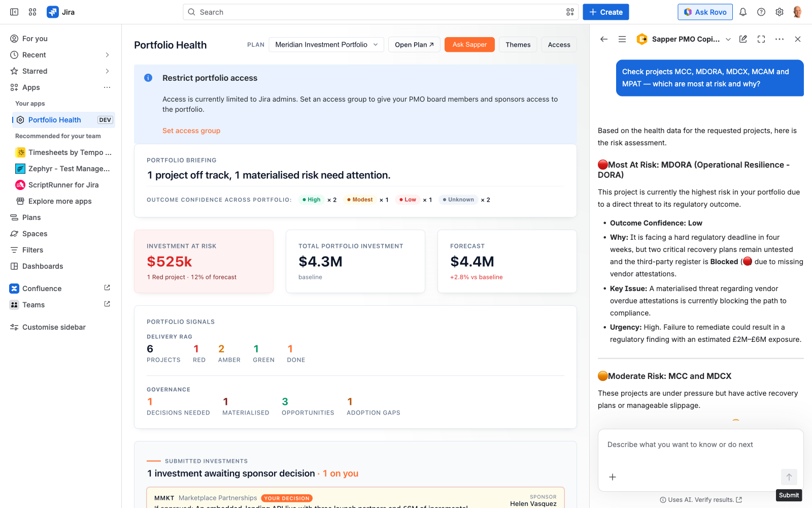Screen dimensions: 812x508
Task: Open the Meridian Investment Portfolio plan dropdown
Action: (x=326, y=45)
